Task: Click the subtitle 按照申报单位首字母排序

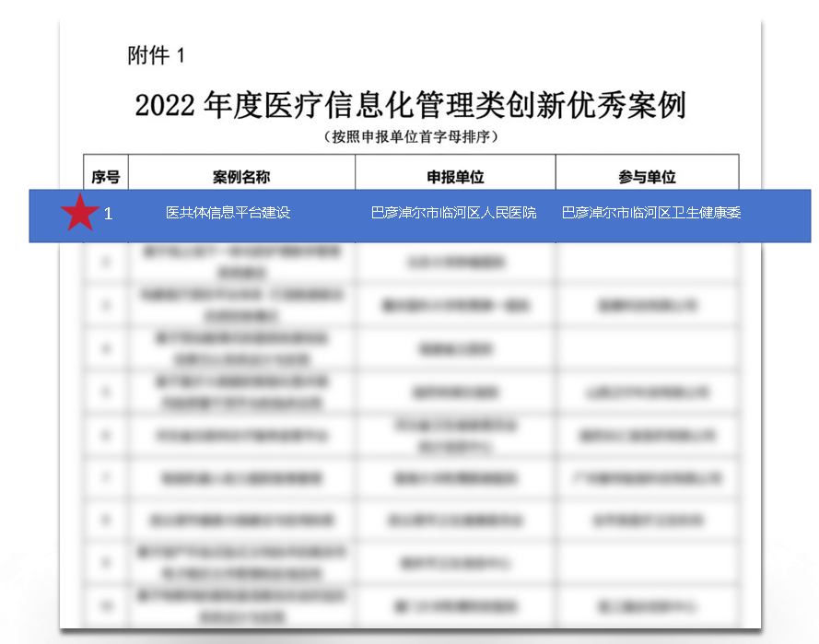Action: 410,137
